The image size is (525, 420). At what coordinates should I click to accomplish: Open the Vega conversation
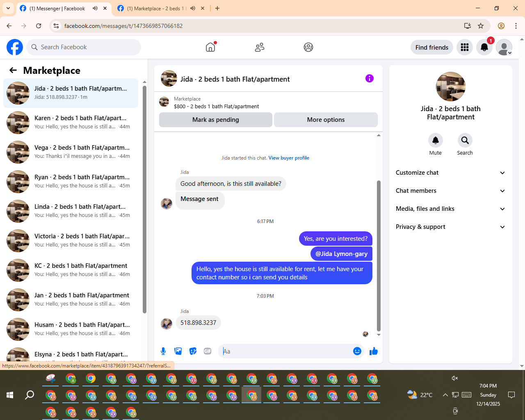pyautogui.click(x=71, y=152)
